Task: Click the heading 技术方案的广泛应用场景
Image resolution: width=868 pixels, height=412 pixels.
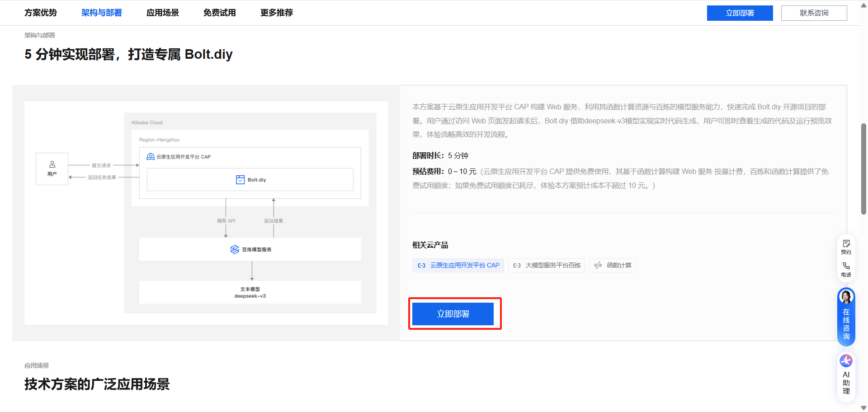Action: coord(97,384)
